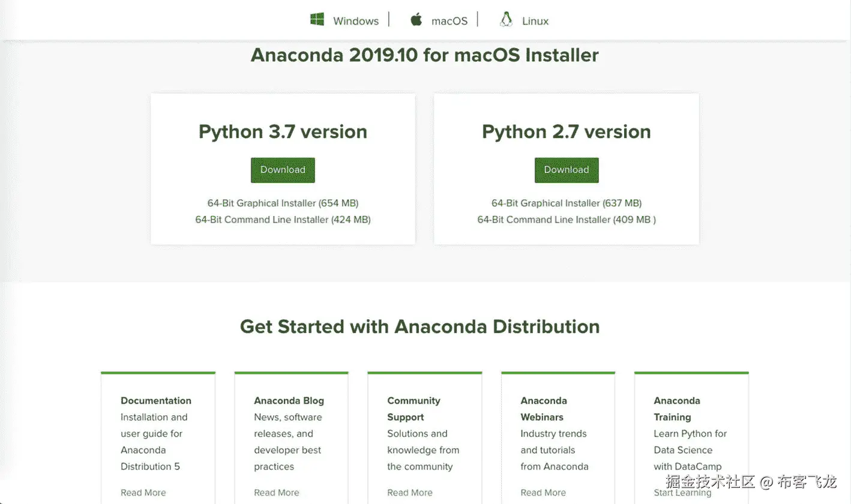851x504 pixels.
Task: Select the Anaconda Blog card title
Action: pyautogui.click(x=289, y=401)
